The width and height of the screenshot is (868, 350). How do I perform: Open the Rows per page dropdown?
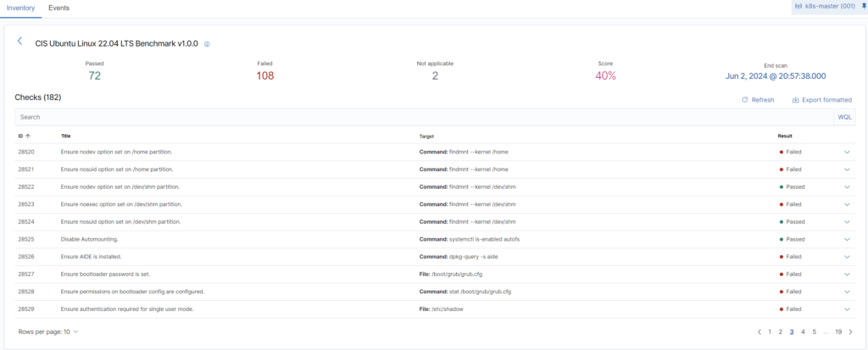[48, 331]
